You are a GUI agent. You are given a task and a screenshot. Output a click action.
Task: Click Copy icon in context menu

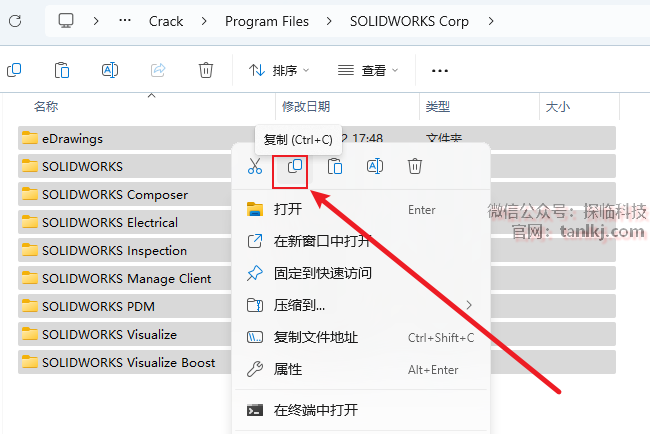click(295, 166)
